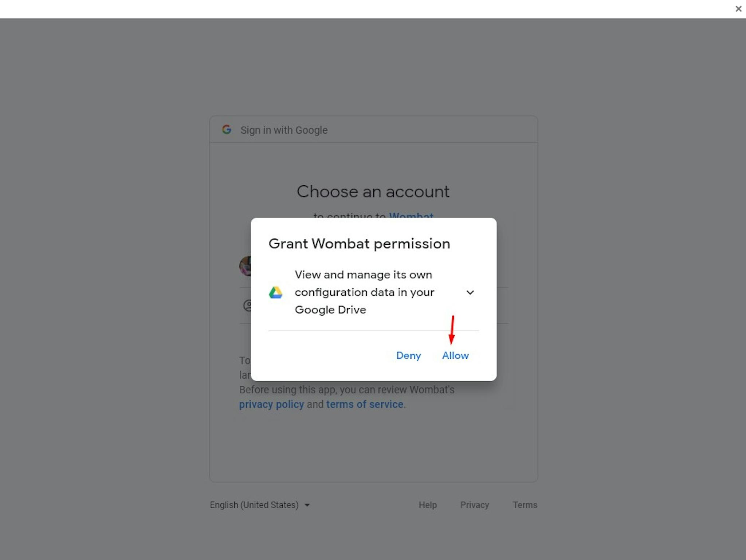Click the Google Drive icon in dialog

pyautogui.click(x=276, y=292)
